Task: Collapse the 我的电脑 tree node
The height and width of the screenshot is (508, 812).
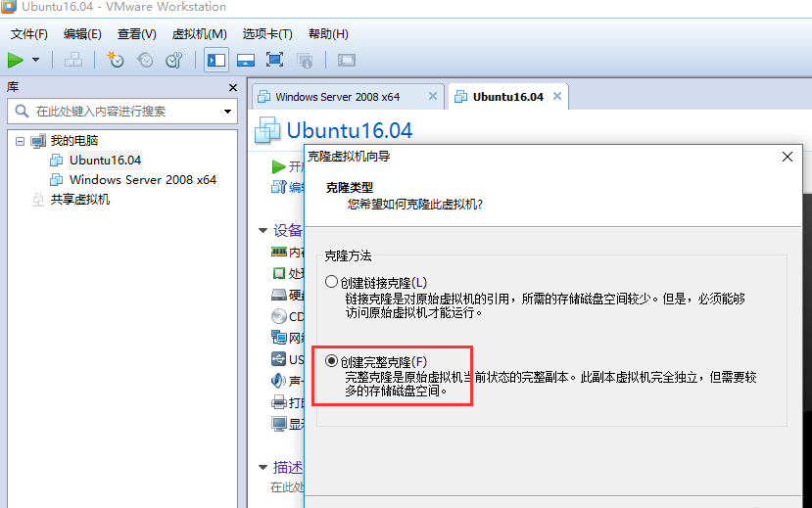Action: (20, 141)
